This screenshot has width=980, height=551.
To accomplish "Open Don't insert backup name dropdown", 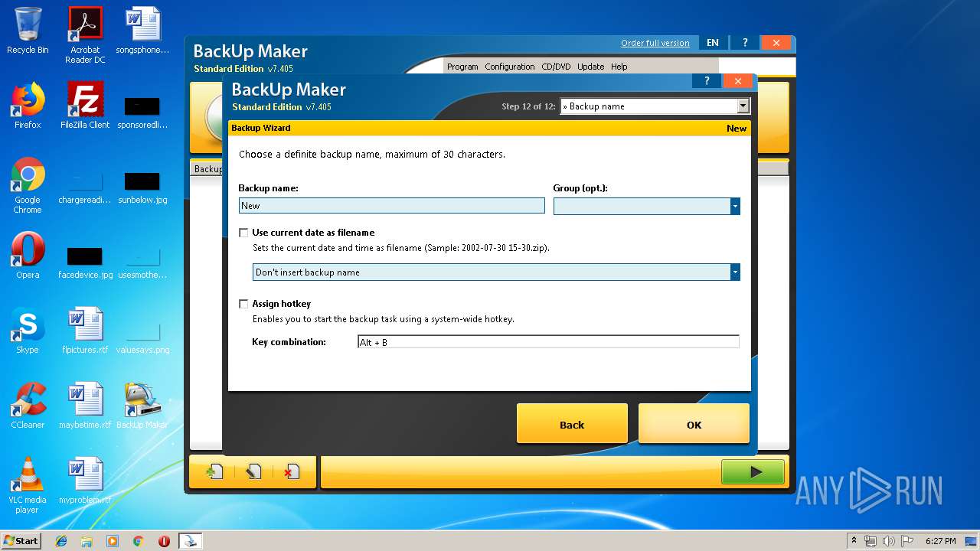I will pos(735,272).
